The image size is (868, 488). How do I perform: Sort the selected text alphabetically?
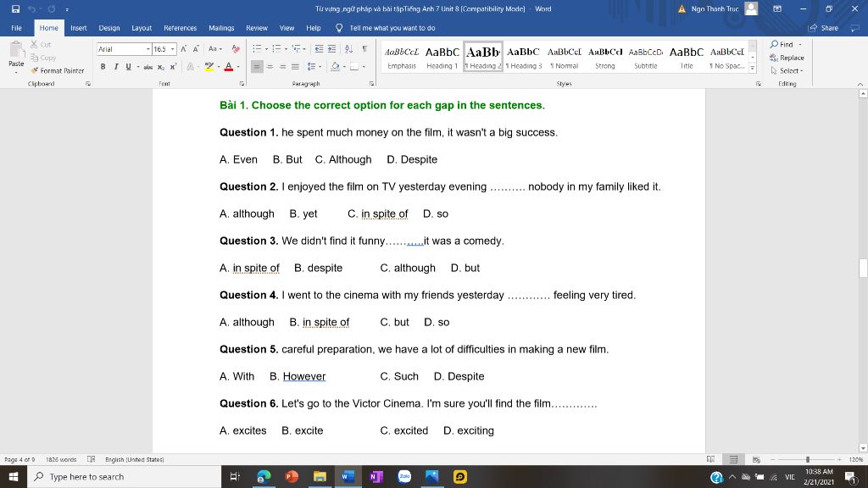(348, 48)
